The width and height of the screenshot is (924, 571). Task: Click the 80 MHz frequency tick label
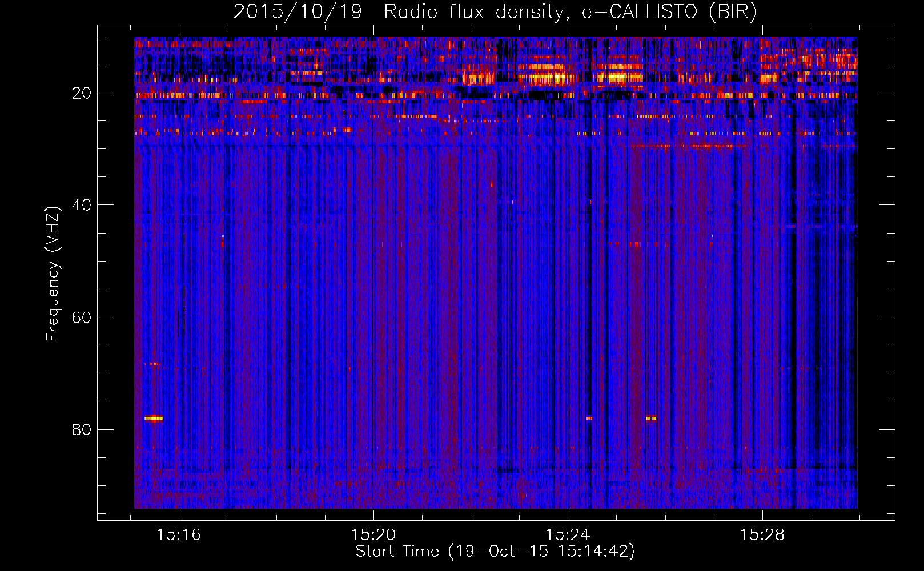[82, 429]
